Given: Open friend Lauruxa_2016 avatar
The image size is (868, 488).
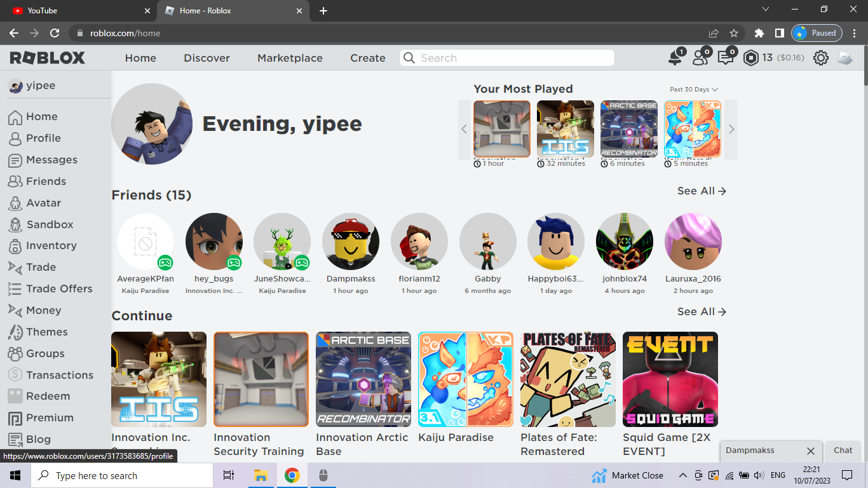Looking at the screenshot, I should pos(693,241).
